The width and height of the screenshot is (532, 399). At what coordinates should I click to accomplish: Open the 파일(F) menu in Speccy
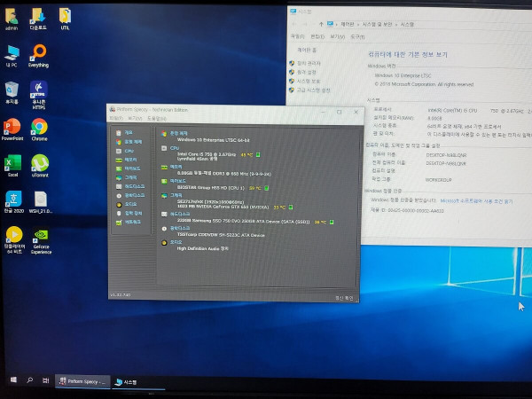116,119
